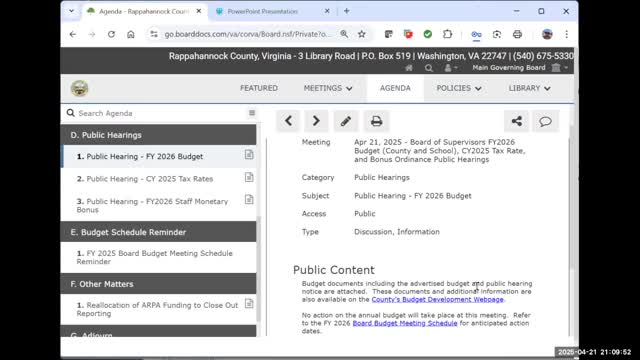The height and width of the screenshot is (360, 640).
Task: Open the County's Budget Development Webpage link
Action: 437,300
